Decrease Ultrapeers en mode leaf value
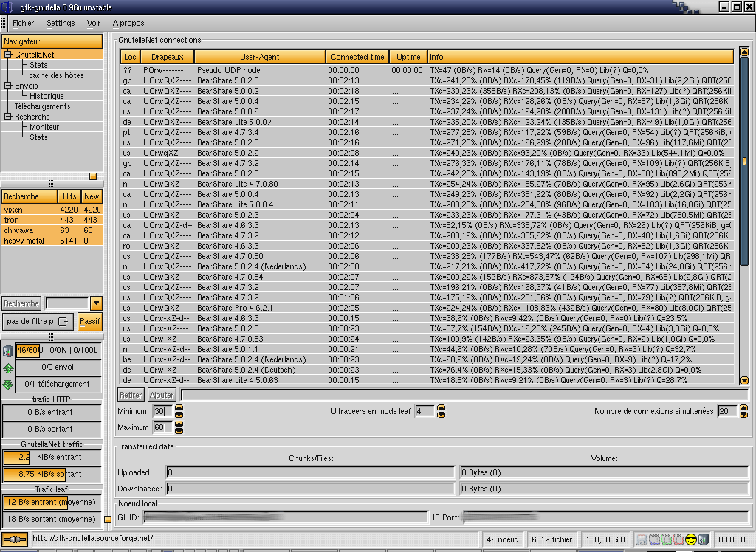 pos(441,414)
